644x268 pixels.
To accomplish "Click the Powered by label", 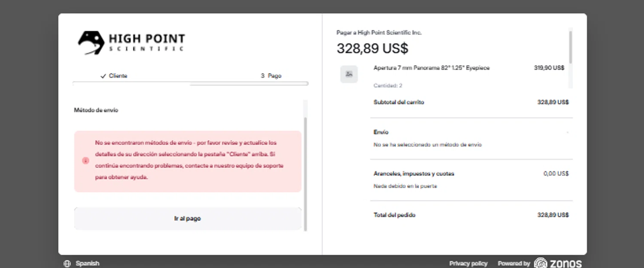I will click(514, 264).
